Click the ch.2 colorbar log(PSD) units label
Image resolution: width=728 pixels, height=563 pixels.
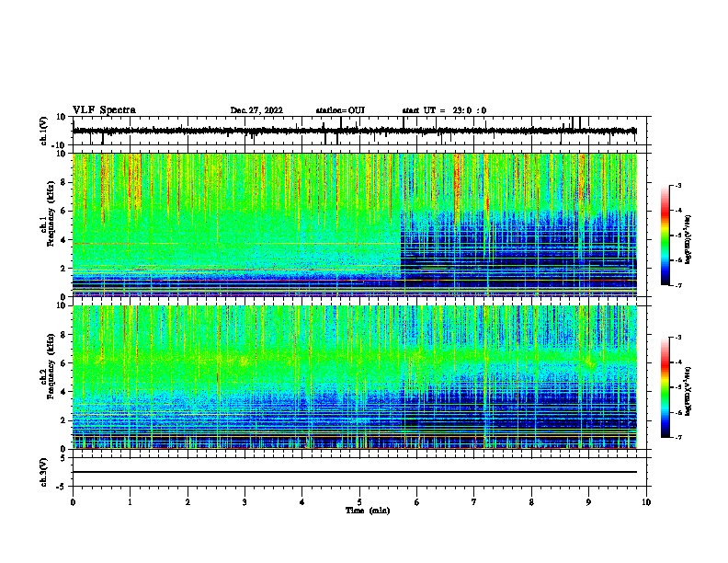coord(688,391)
